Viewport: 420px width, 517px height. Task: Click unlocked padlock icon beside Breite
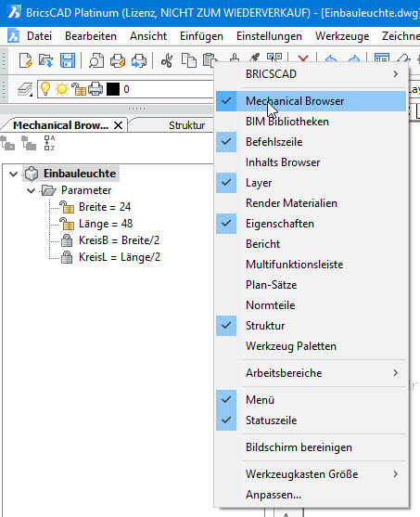(x=67, y=207)
